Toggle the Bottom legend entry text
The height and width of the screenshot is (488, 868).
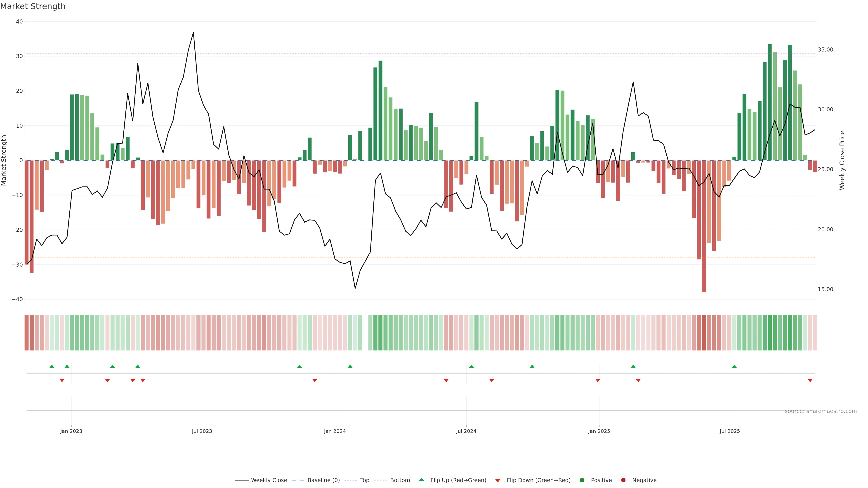tap(400, 480)
